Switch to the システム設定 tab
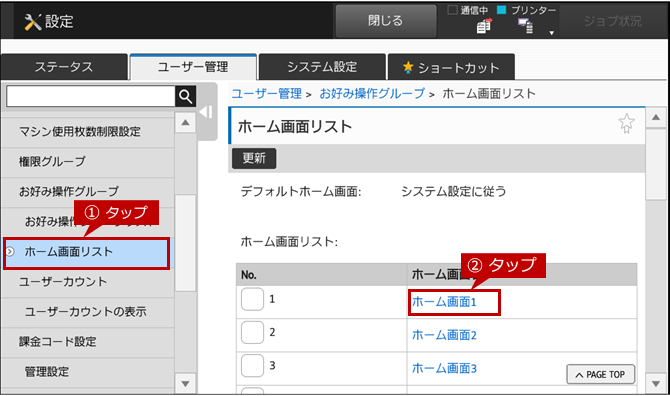This screenshot has width=670, height=396. 322,67
